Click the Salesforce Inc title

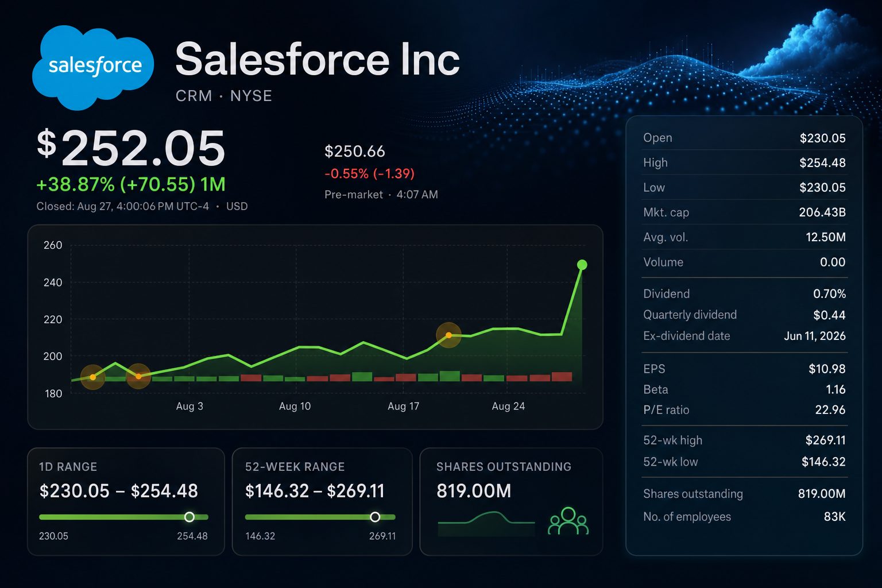(x=317, y=59)
